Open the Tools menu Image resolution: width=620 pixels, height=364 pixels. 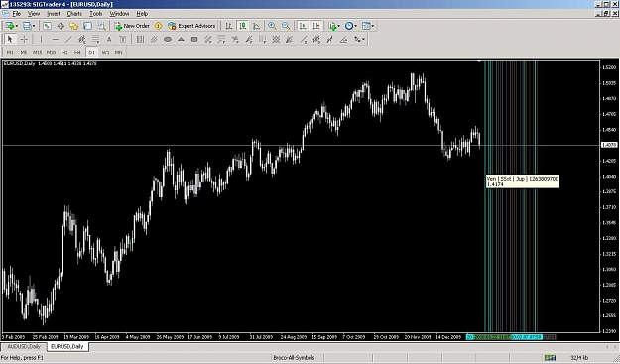coord(95,14)
